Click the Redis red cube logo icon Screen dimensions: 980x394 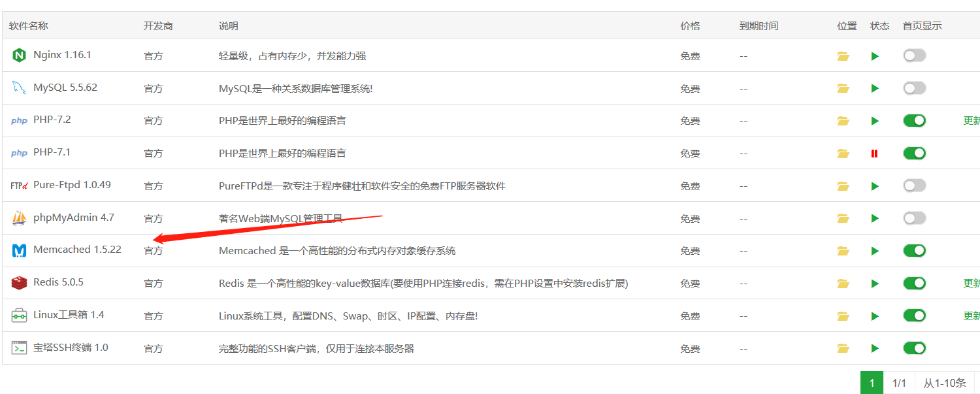pos(19,283)
